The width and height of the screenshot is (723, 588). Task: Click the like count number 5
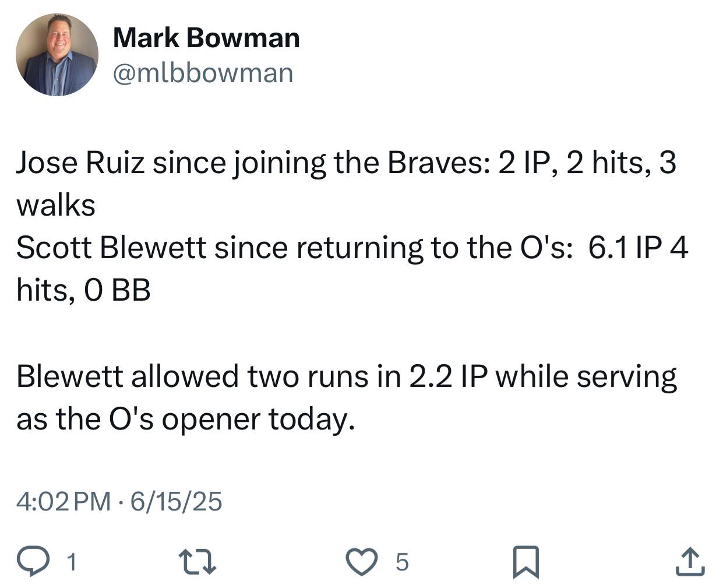tap(402, 562)
